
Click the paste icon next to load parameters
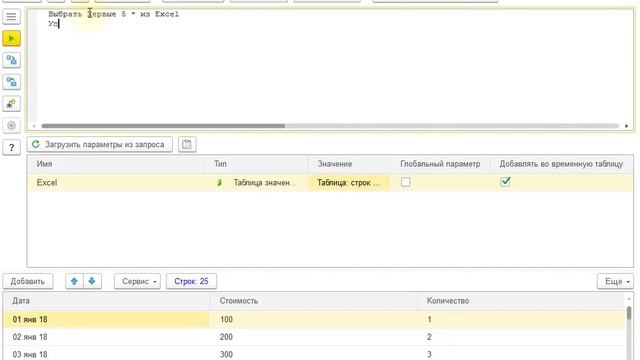click(x=187, y=144)
